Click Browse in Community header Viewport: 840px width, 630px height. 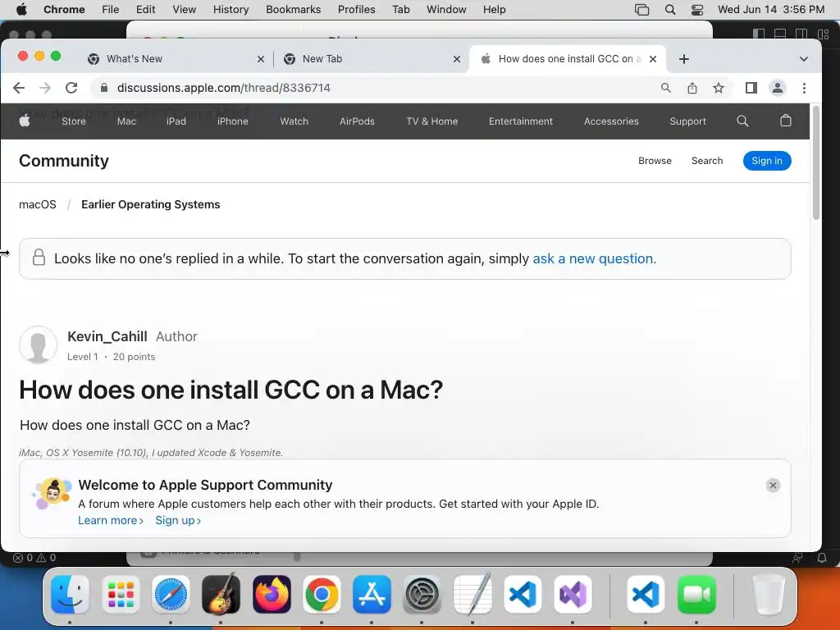pyautogui.click(x=655, y=161)
